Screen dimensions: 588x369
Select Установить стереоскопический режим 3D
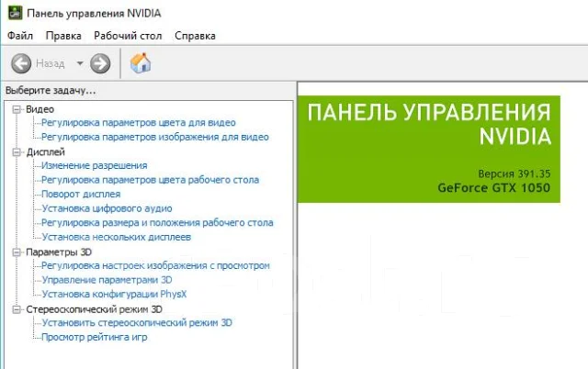(137, 322)
